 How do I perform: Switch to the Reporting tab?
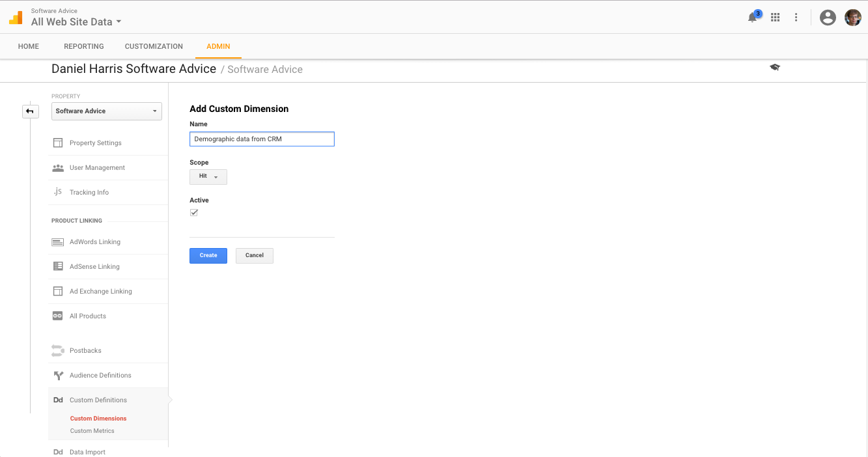84,46
